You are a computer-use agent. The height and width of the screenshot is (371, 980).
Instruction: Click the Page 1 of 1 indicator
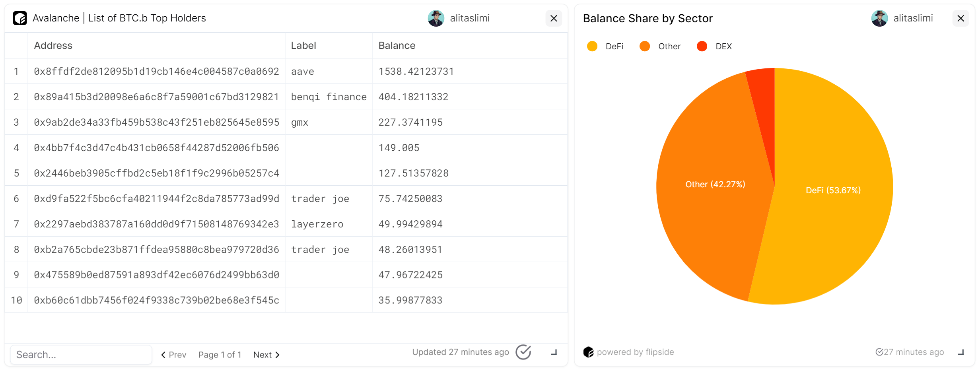220,355
